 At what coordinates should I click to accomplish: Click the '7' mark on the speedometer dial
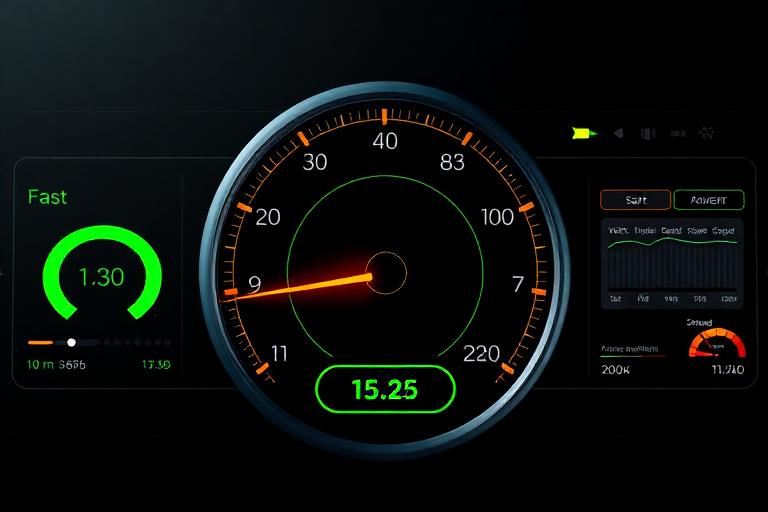click(518, 284)
